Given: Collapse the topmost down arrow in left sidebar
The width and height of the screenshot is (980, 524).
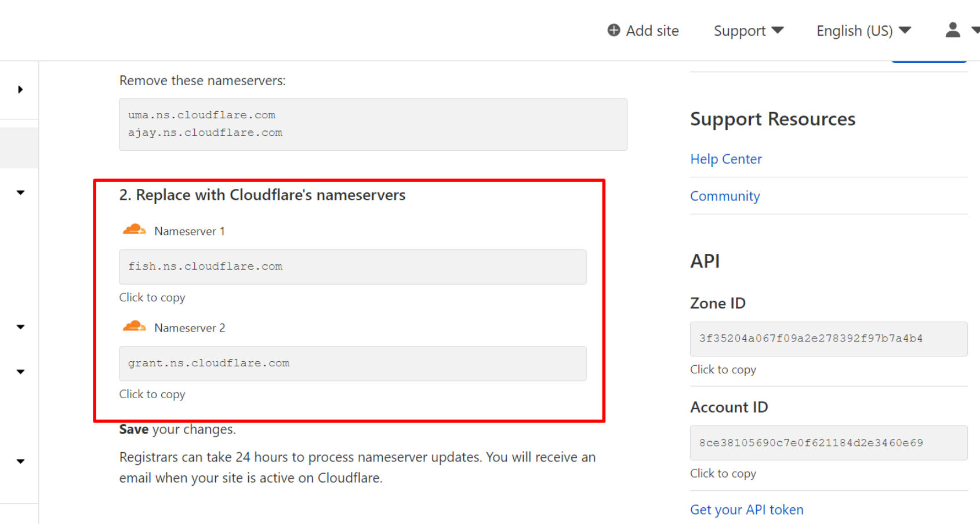Looking at the screenshot, I should coord(20,192).
